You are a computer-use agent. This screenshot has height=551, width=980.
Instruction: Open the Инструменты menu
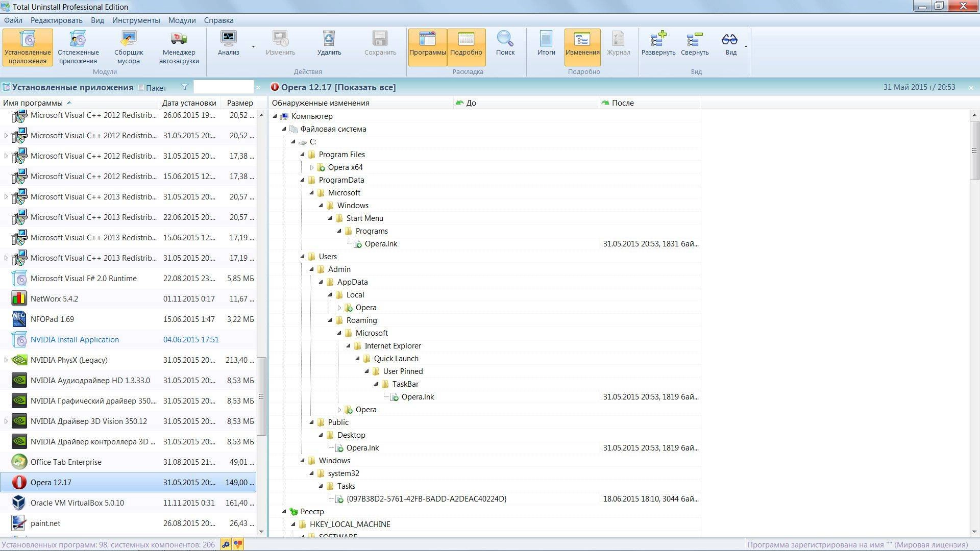pos(136,20)
